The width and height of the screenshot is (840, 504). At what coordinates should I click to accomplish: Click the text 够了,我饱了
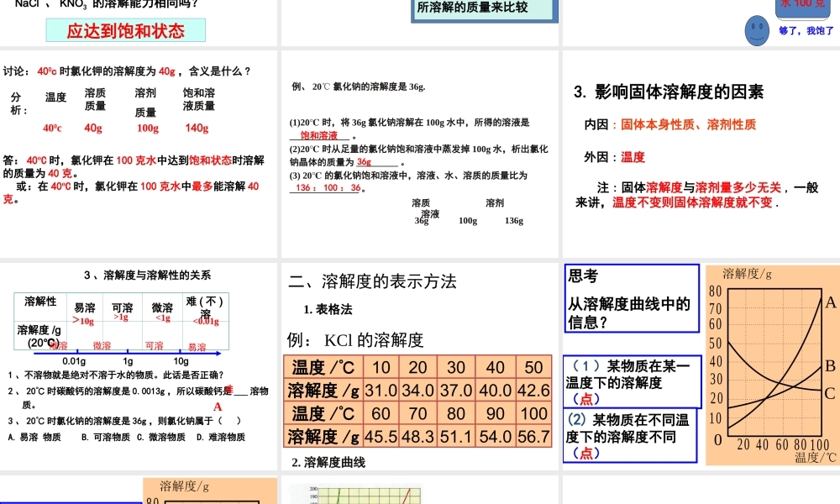[x=806, y=31]
